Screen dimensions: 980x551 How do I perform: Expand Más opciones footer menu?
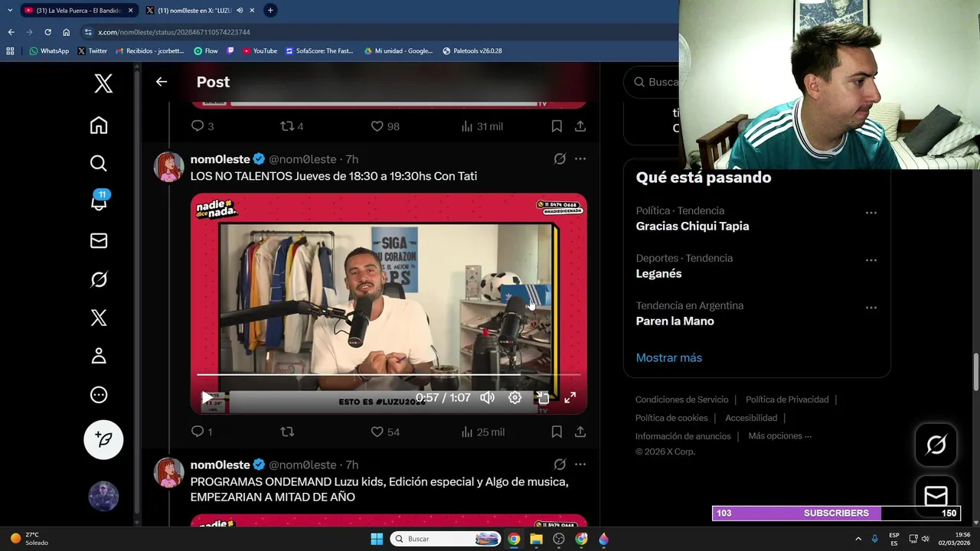tap(779, 436)
